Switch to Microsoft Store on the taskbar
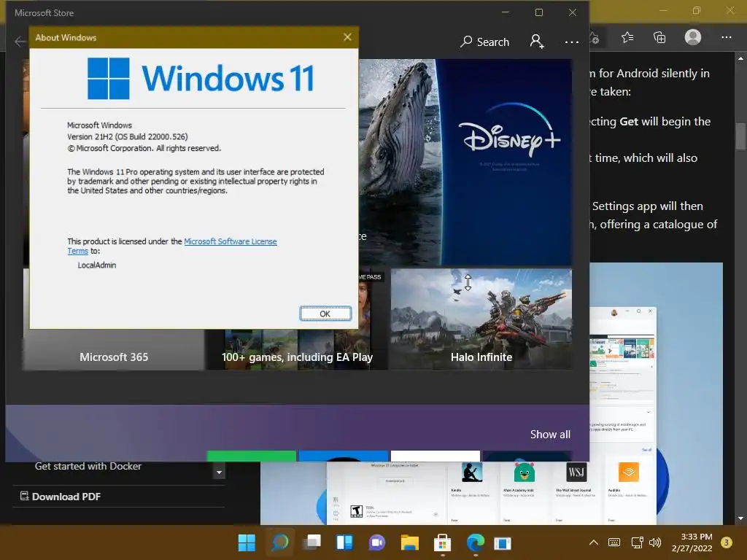Image resolution: width=747 pixels, height=560 pixels. click(x=442, y=542)
